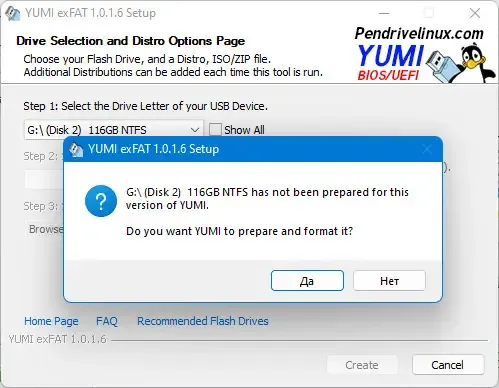Click the penguin with USB drive logo
The height and width of the screenshot is (388, 499).
click(460, 64)
